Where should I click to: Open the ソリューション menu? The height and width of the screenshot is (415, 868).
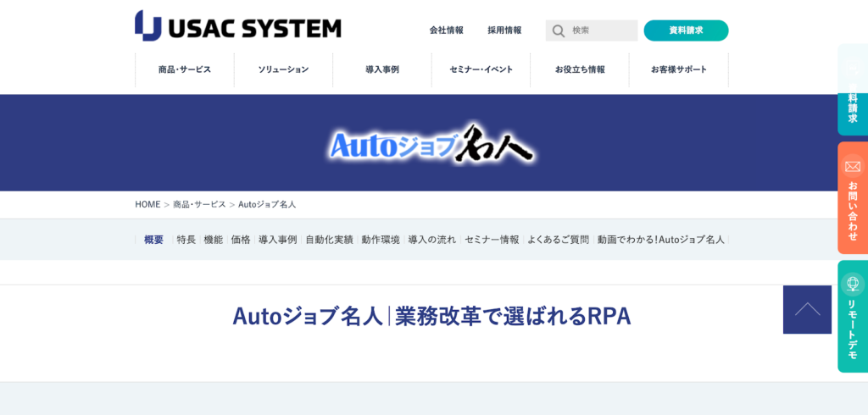(283, 69)
